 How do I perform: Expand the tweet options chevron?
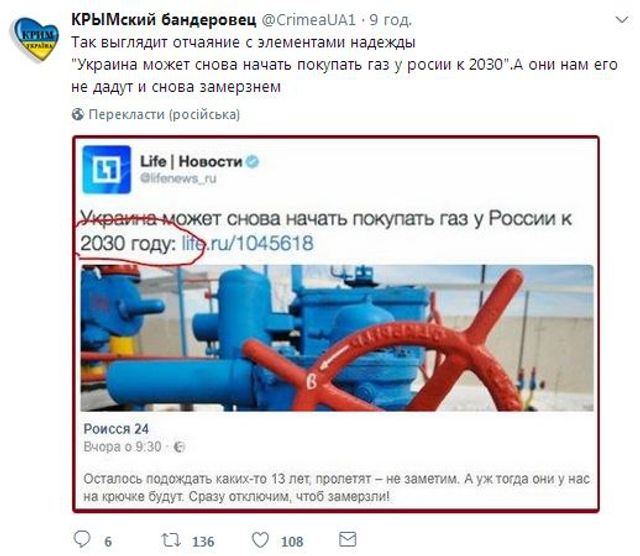[x=622, y=20]
